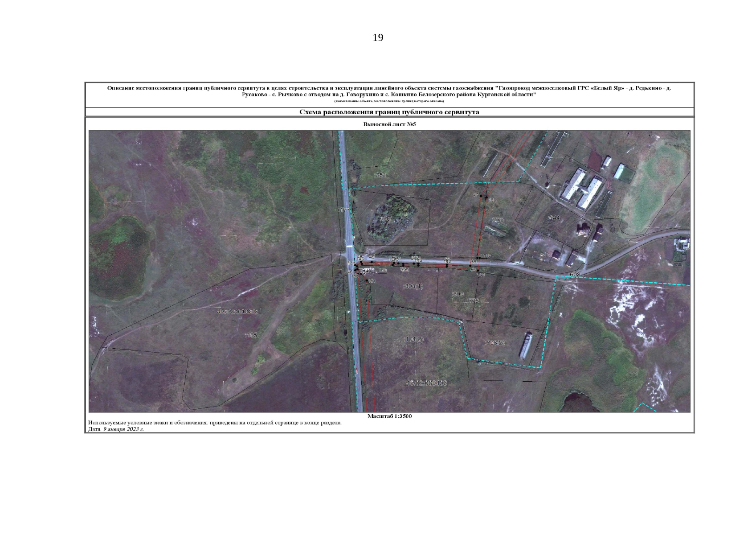Click the 'Описание местоположения границ' title paragraph
The height and width of the screenshot is (535, 756).
point(389,91)
